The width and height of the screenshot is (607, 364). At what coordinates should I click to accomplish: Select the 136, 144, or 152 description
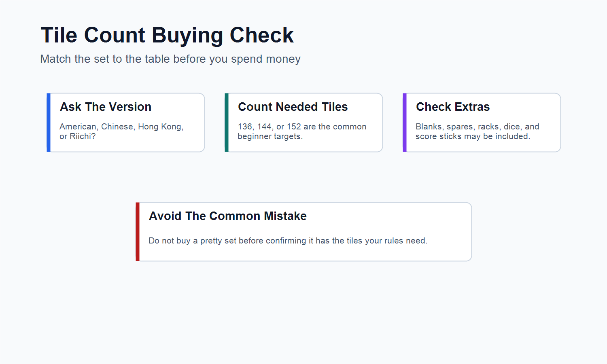click(302, 131)
